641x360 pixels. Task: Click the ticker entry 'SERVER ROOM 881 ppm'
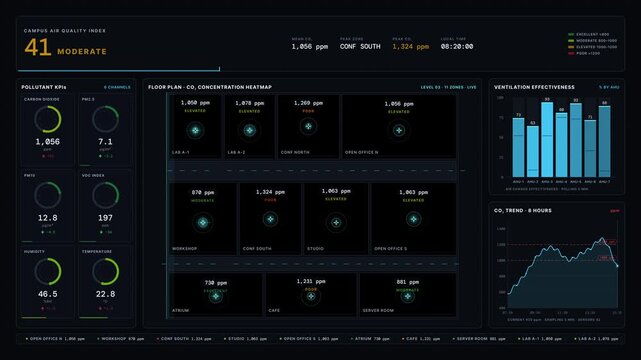[x=479, y=339]
